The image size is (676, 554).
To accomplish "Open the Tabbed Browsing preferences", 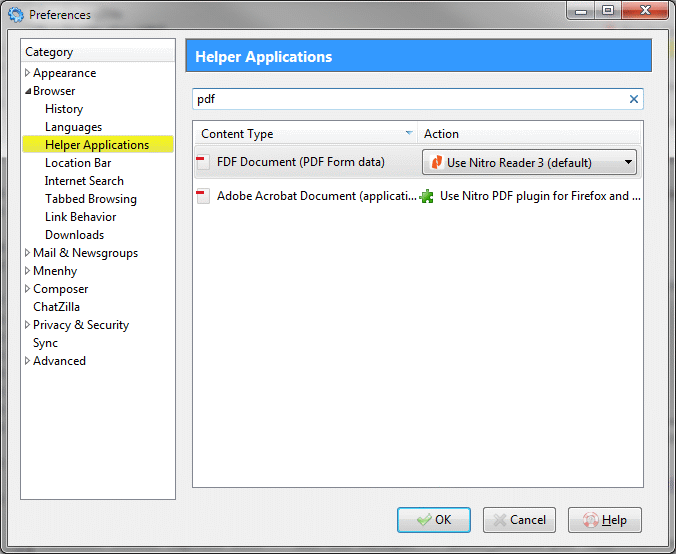I will [x=91, y=199].
